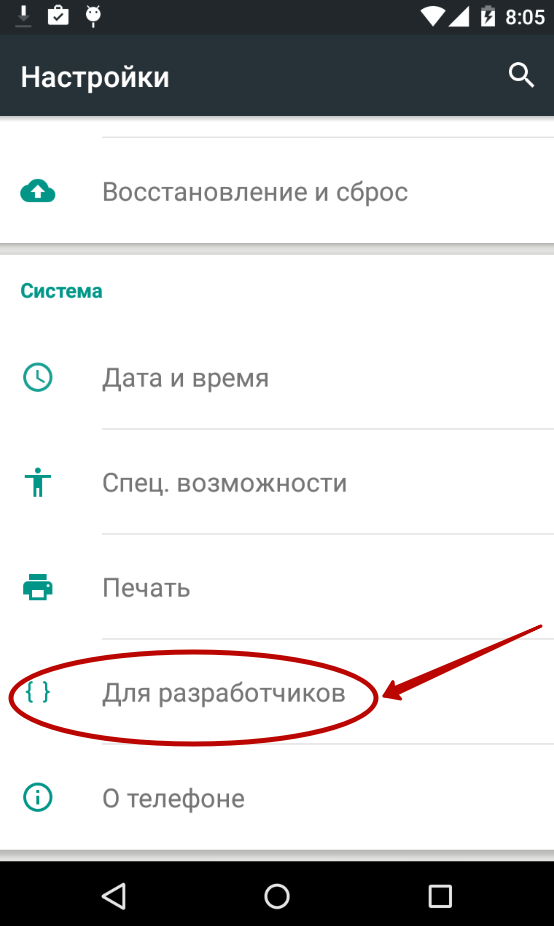Tap the battery status icon
Image resolution: width=554 pixels, height=926 pixels.
click(488, 17)
